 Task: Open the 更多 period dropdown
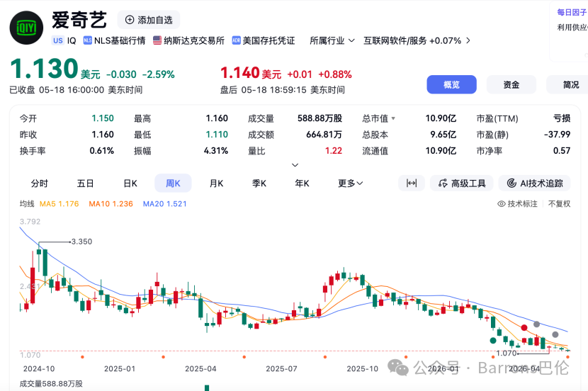click(350, 183)
